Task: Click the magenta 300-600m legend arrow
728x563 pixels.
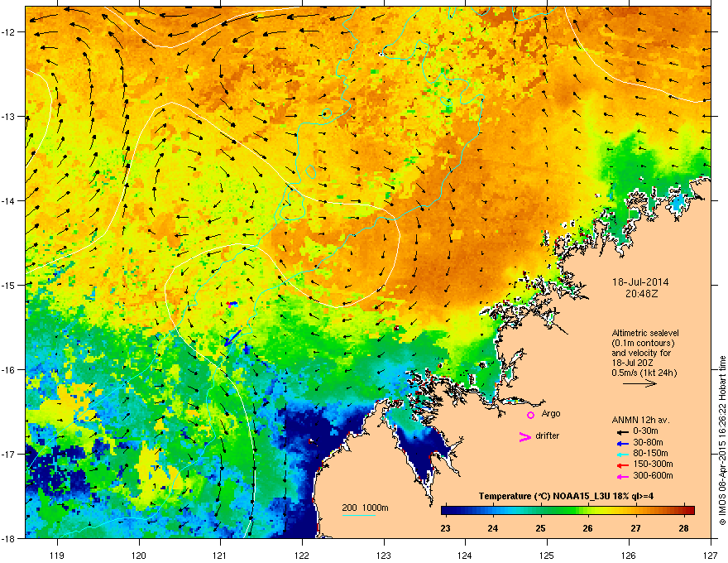Action: pyautogui.click(x=623, y=476)
